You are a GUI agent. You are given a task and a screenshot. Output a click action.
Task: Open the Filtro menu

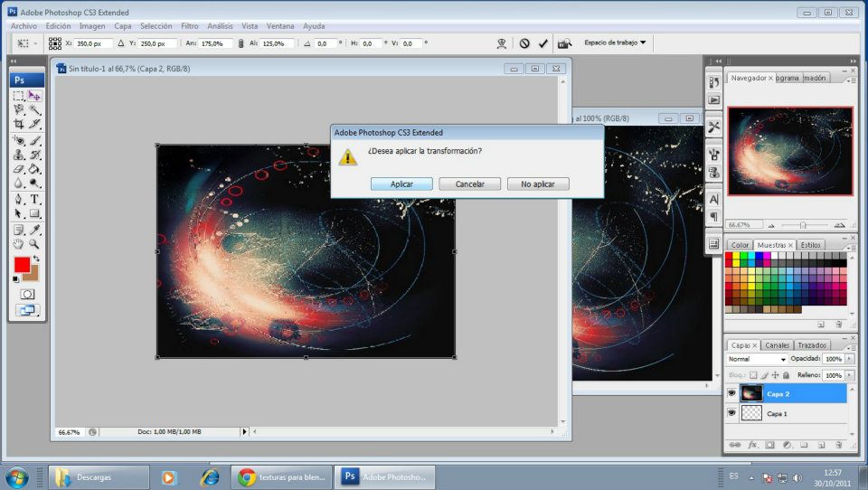[189, 26]
